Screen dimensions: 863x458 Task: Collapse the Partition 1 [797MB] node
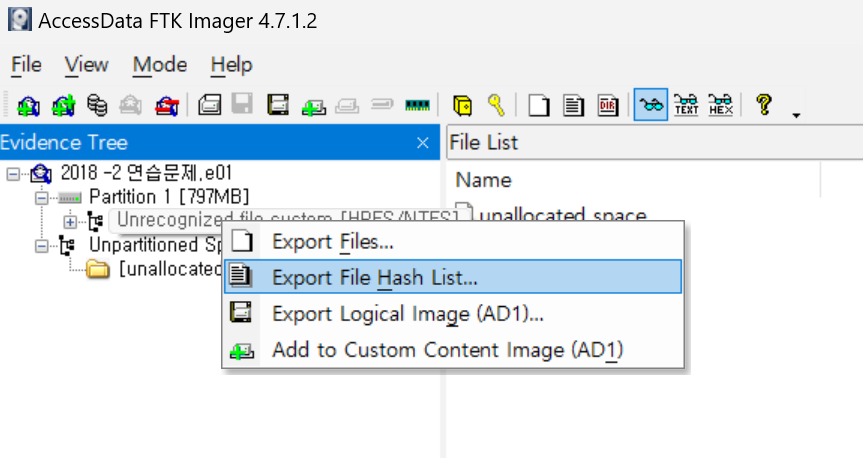pyautogui.click(x=41, y=198)
